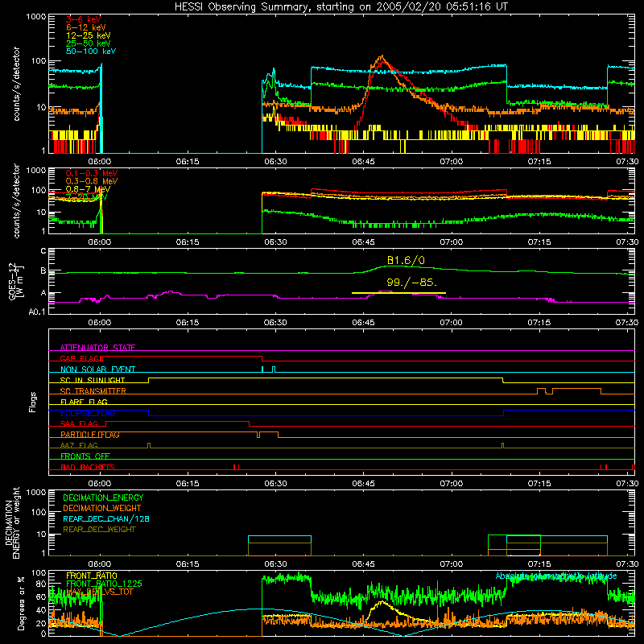644x644 pixels.
Task: Select the 50-100 keV legend label
Action: [91, 52]
